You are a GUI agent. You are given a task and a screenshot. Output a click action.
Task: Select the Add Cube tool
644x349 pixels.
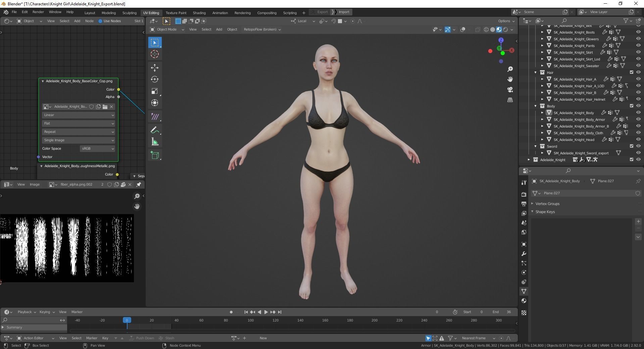click(x=155, y=155)
